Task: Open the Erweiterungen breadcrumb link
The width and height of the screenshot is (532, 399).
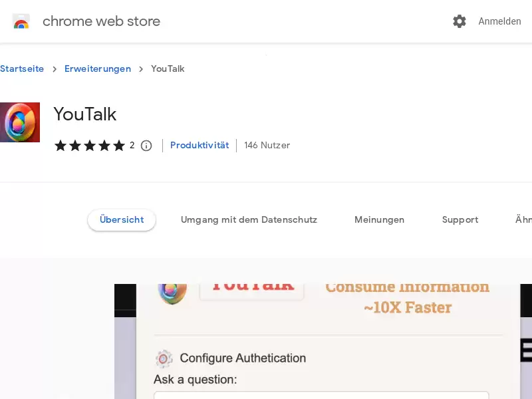Action: click(98, 68)
